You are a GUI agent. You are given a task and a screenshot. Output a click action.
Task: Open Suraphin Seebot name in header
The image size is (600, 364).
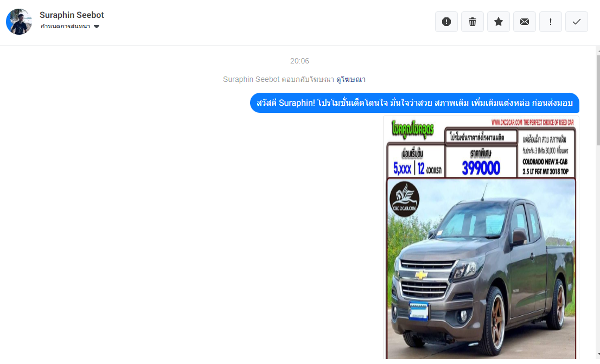pyautogui.click(x=72, y=15)
